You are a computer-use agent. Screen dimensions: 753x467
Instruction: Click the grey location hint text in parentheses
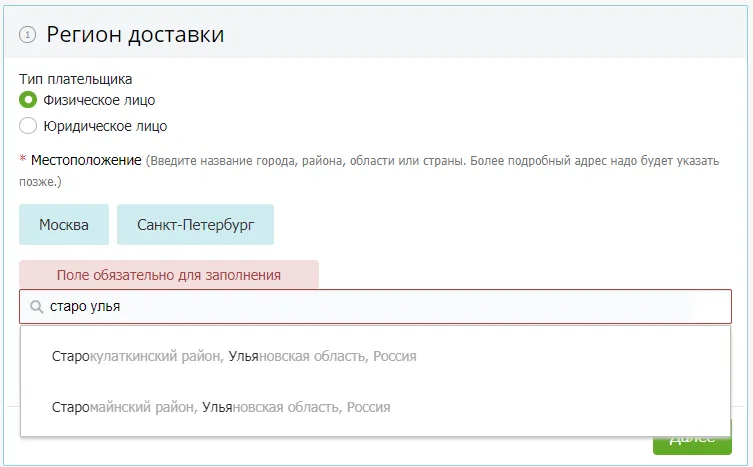(432, 160)
